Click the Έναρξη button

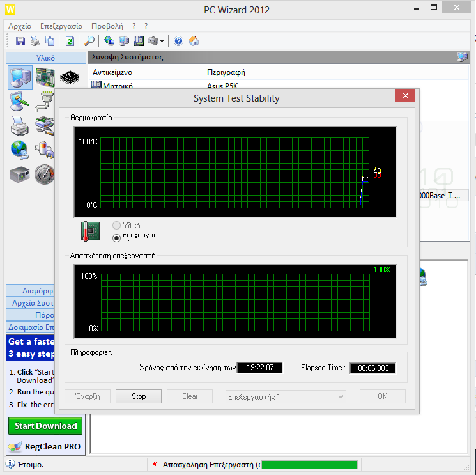pos(88,396)
